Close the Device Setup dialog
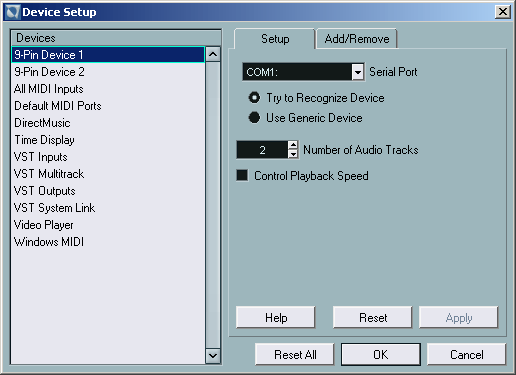Screen dimensions: 516x375 coord(503,12)
